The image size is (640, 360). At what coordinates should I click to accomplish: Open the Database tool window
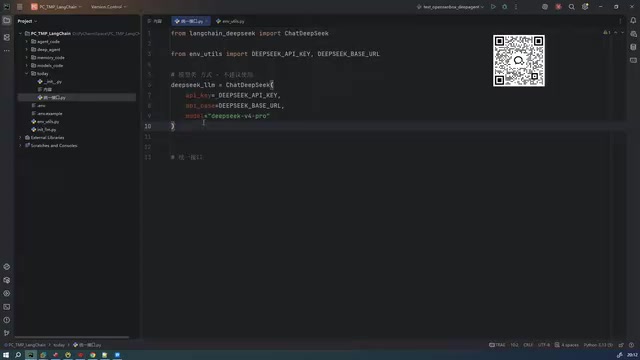point(633,47)
